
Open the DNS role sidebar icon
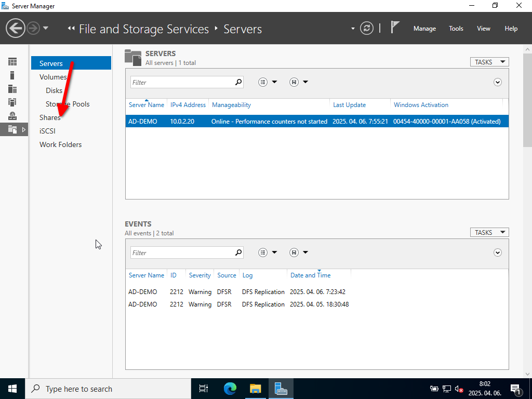pos(12,116)
